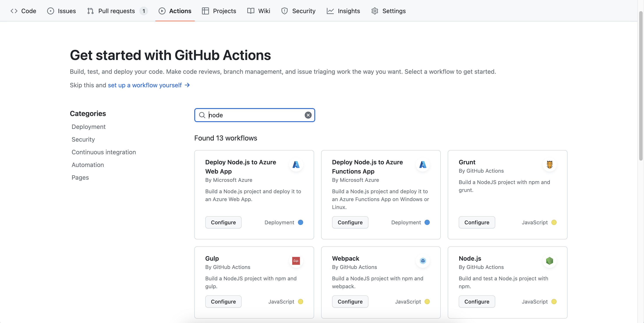Switch to the Pull requests tab

117,11
